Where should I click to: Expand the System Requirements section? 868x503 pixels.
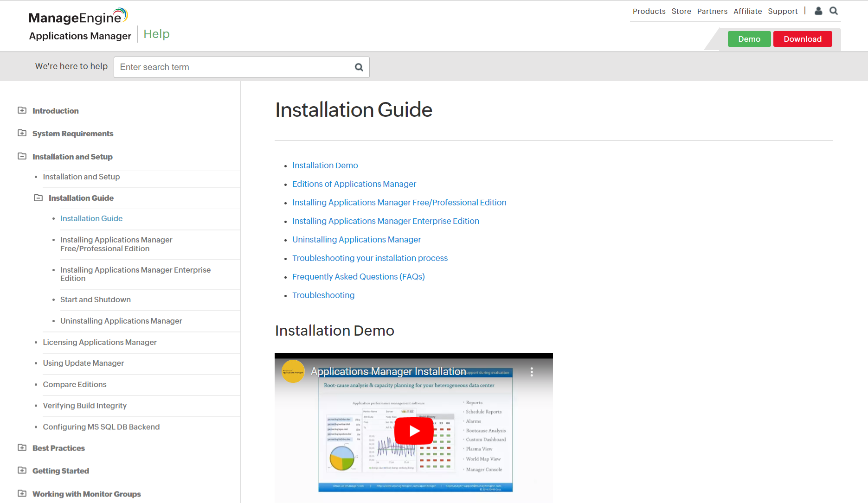22,133
